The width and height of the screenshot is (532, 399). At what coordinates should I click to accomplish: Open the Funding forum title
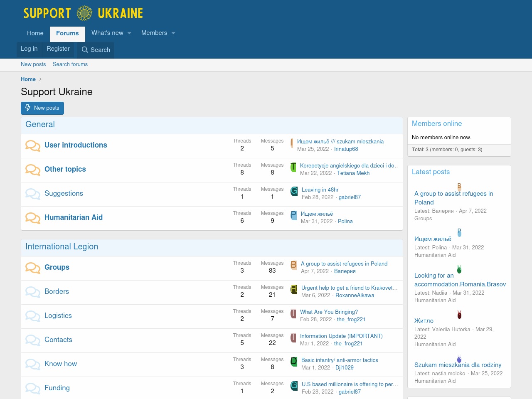57,388
